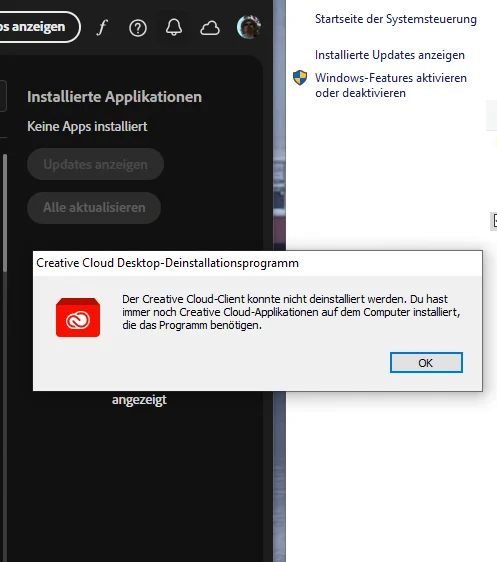Click the 'Installierte Applikationen' heading

pyautogui.click(x=115, y=97)
